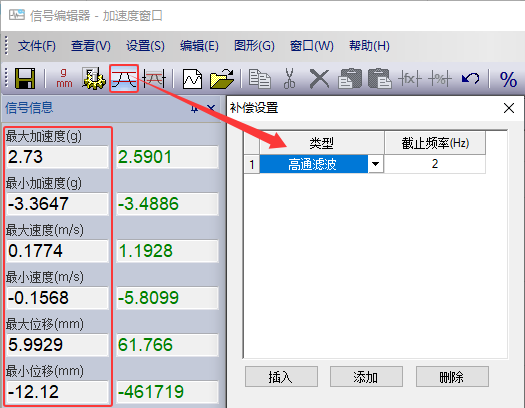Image resolution: width=525 pixels, height=408 pixels.
Task: Click the green value -5.8099
Action: [167, 298]
